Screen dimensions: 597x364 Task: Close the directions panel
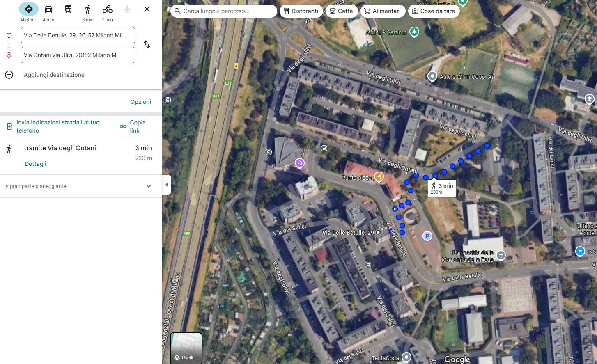pos(147,9)
